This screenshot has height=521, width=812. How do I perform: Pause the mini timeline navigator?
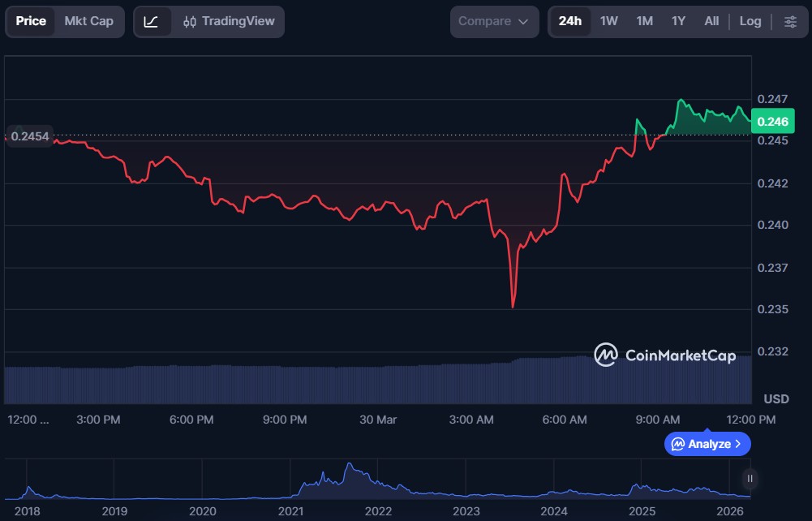(750, 479)
